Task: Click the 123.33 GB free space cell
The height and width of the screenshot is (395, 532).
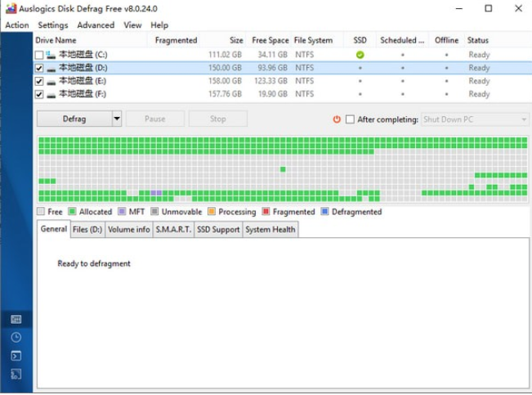Action: pyautogui.click(x=270, y=81)
